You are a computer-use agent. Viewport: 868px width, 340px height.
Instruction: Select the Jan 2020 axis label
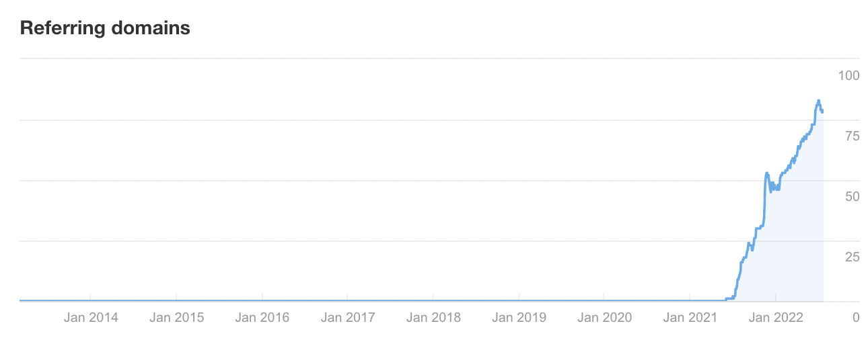(x=605, y=318)
